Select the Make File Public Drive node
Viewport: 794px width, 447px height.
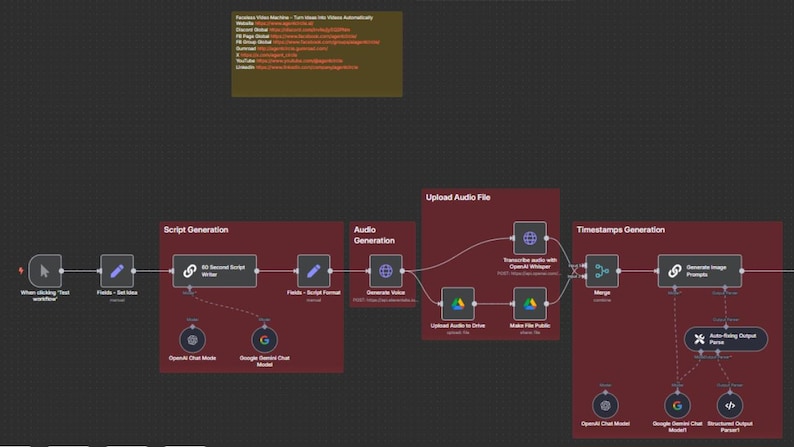(x=530, y=304)
